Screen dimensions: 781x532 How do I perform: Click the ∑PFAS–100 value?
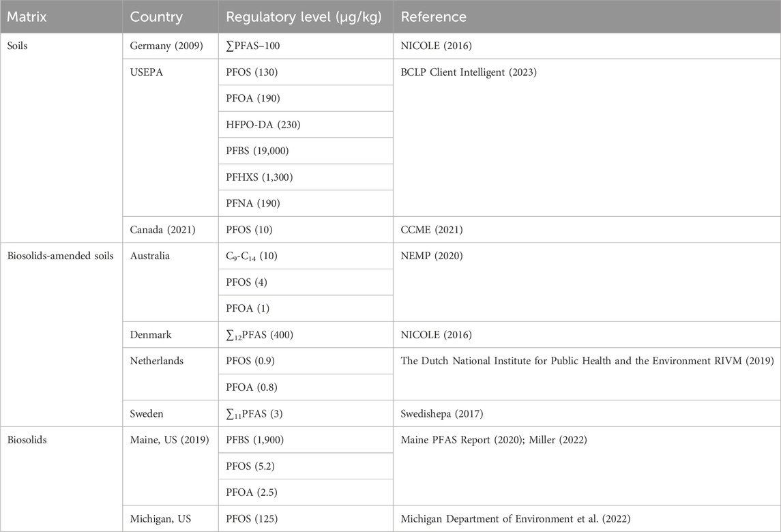pos(253,46)
